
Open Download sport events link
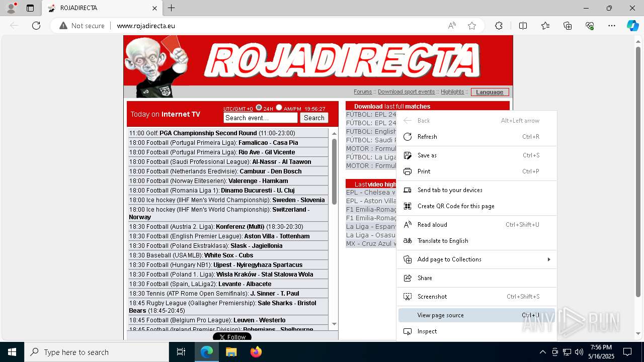[x=406, y=92]
